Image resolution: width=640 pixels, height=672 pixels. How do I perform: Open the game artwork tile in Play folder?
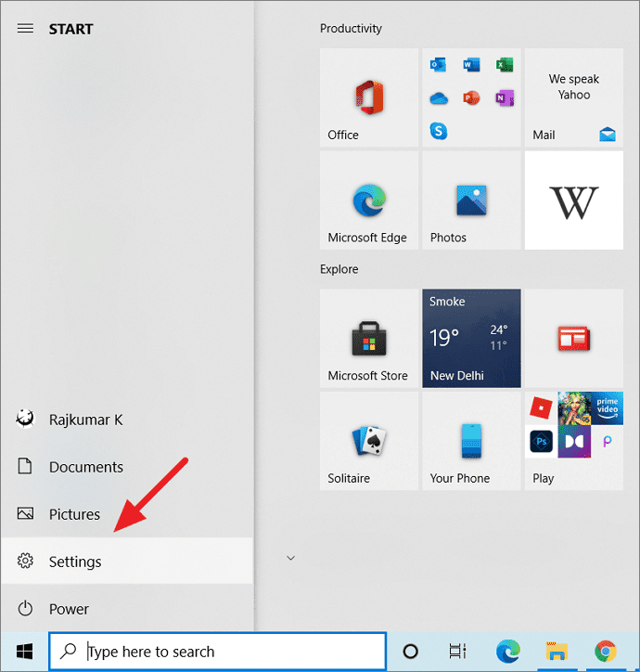[x=574, y=407]
